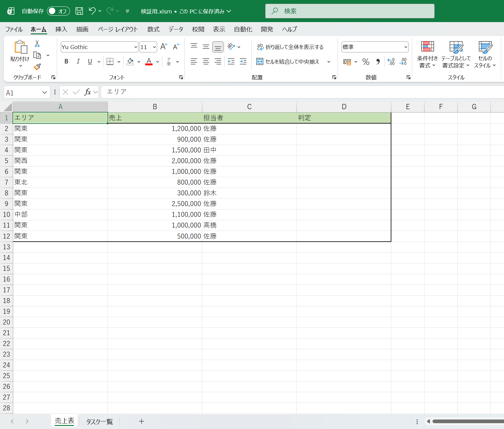Open the font size dropdown showing 11
This screenshot has height=429, width=504.
(x=154, y=47)
